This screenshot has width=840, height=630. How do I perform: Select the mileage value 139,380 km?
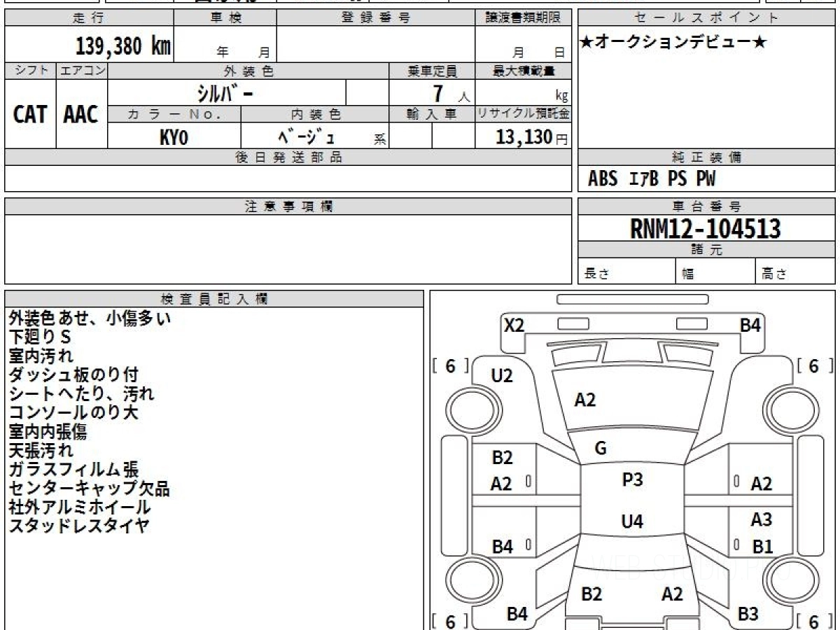[123, 46]
